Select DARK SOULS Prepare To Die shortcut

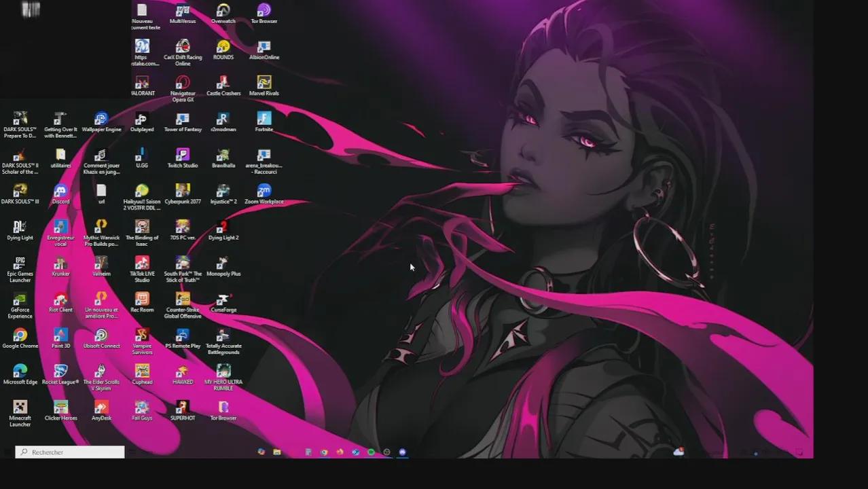20,125
